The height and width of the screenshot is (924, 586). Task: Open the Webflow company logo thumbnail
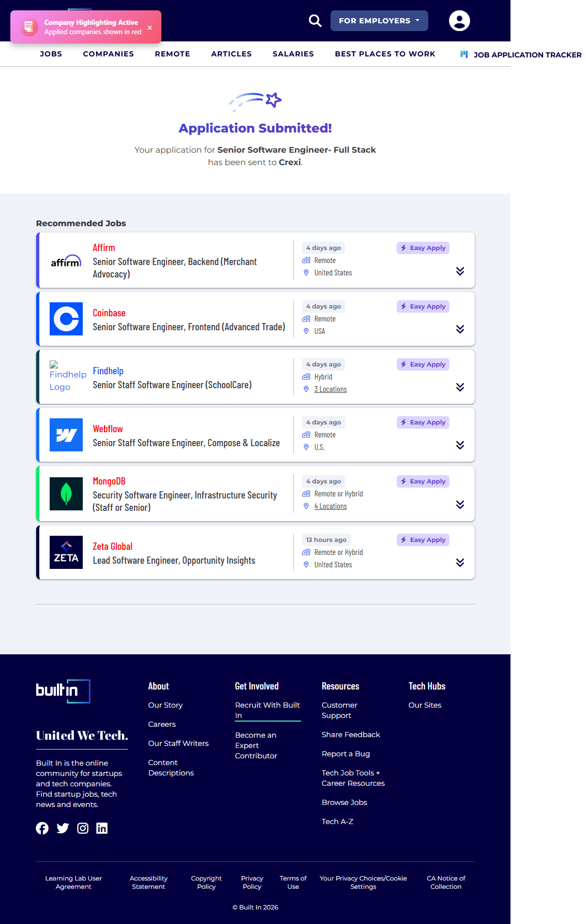[x=66, y=435]
